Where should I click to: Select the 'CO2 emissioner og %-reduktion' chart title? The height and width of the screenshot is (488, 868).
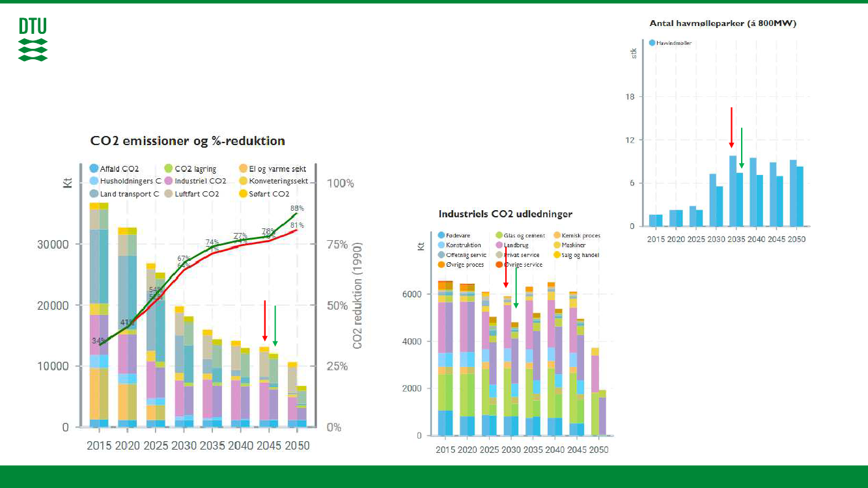point(187,141)
